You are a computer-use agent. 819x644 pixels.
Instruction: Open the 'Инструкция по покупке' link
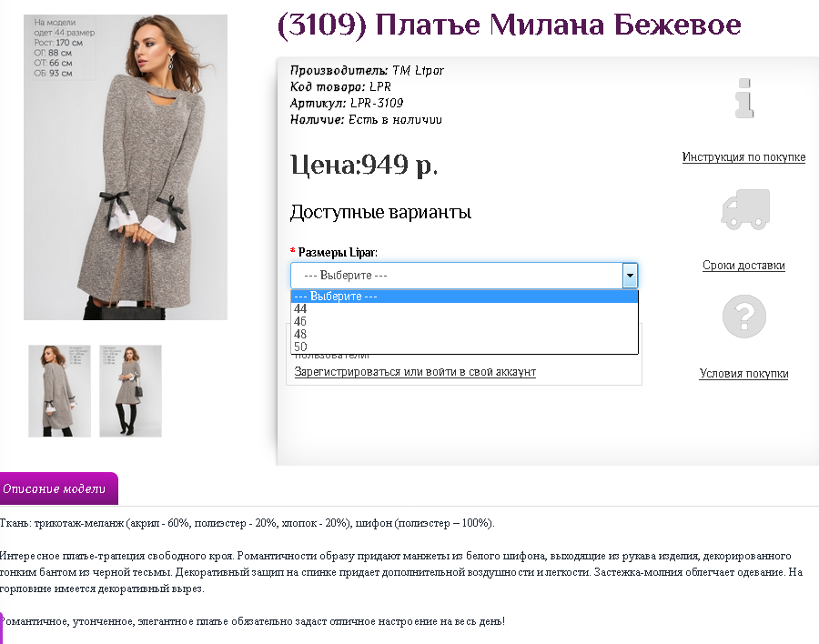[x=743, y=156]
